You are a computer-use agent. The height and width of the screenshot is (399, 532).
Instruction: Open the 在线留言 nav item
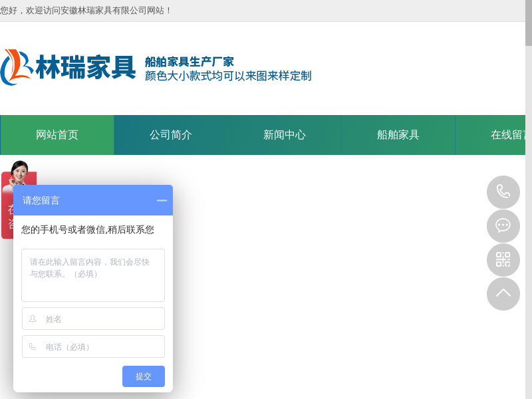pyautogui.click(x=491, y=135)
